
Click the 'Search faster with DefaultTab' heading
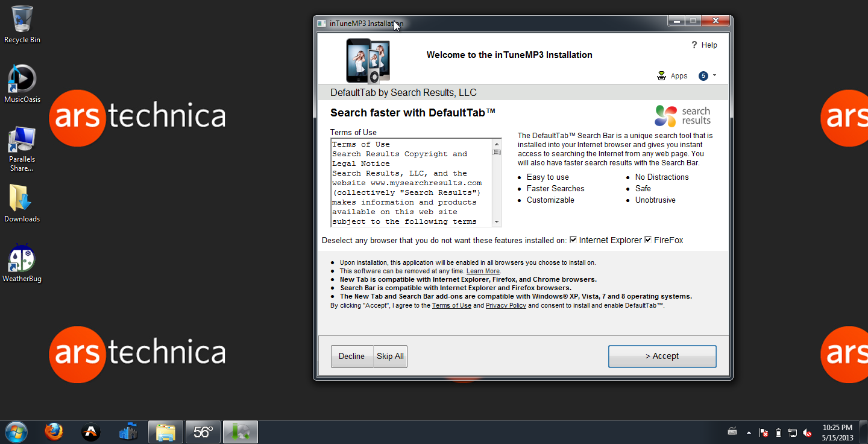[413, 113]
